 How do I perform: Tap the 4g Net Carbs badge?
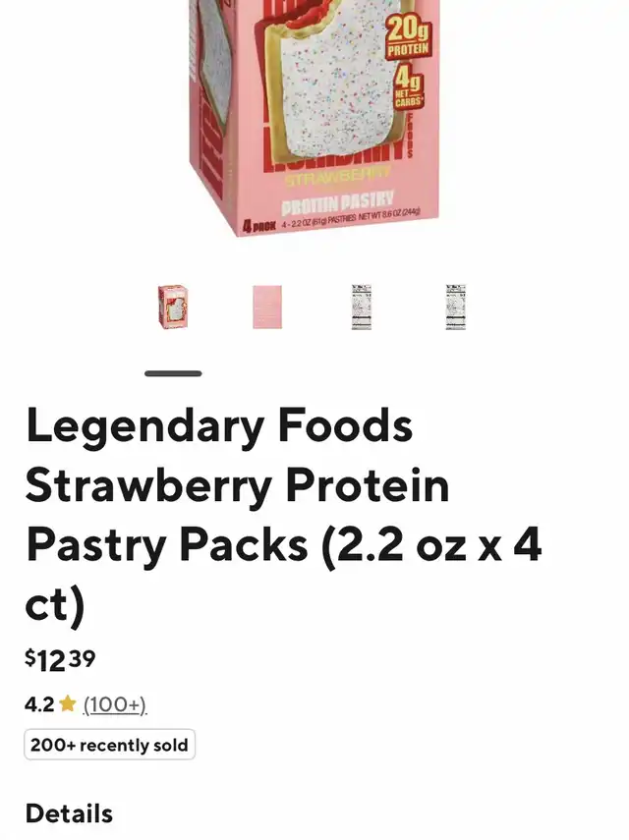tap(408, 87)
